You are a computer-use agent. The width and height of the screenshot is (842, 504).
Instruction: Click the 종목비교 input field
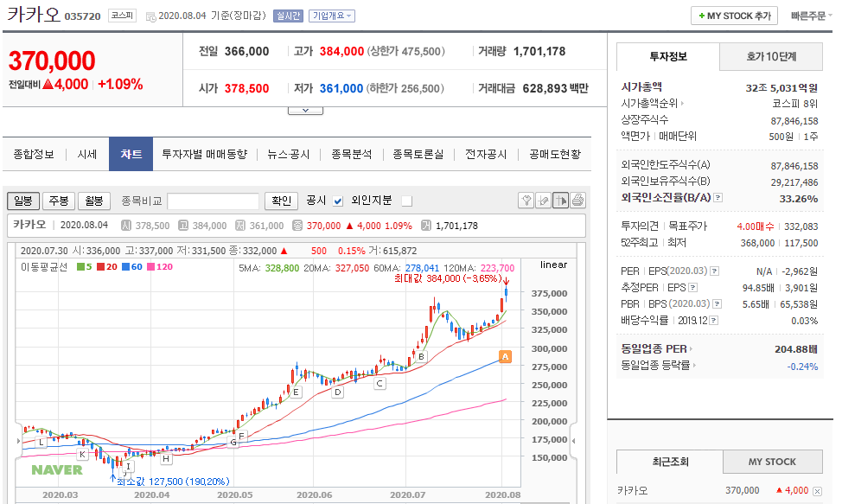click(x=214, y=201)
